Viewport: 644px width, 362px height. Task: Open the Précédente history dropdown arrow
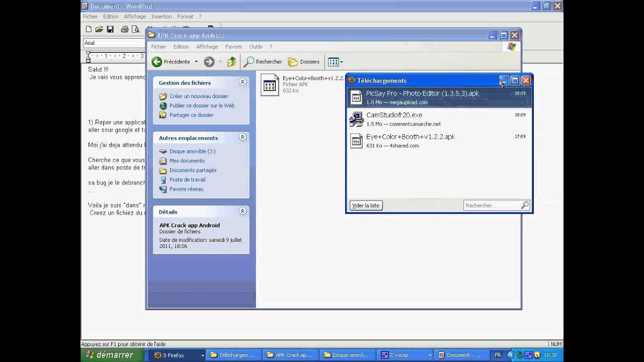click(x=196, y=62)
